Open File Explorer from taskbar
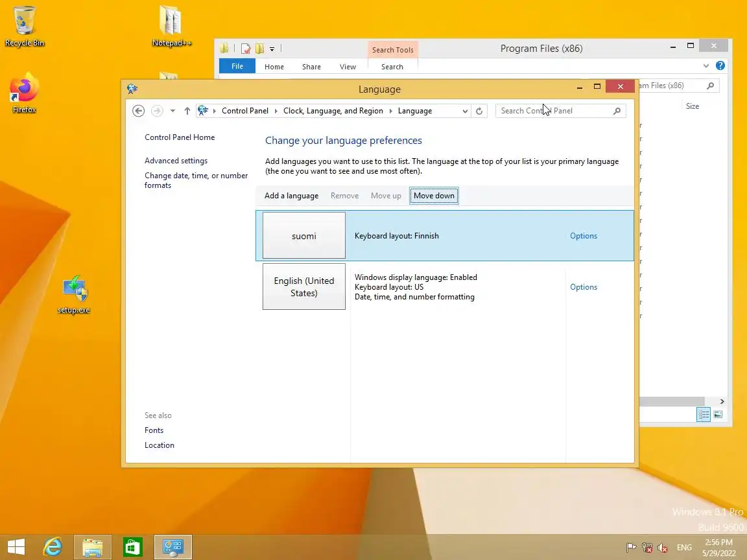 (93, 546)
